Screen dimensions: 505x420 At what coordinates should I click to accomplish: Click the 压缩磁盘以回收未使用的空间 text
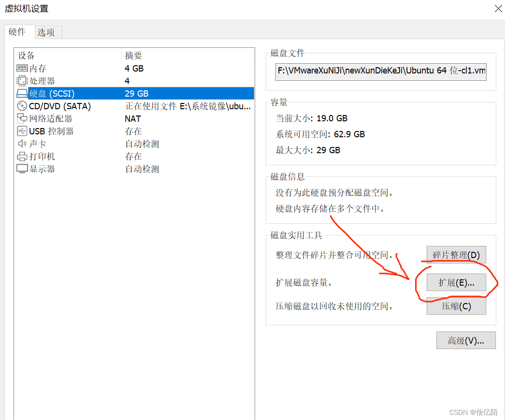tap(334, 306)
